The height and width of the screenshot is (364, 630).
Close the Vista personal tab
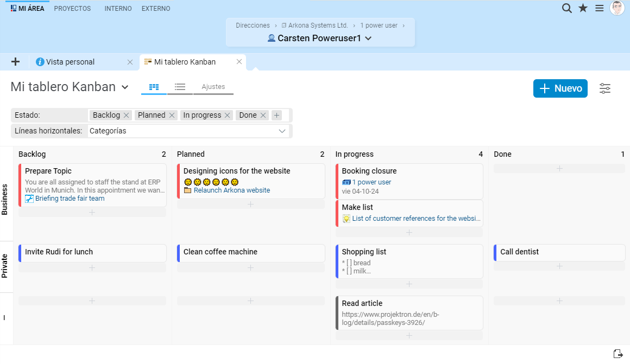pos(130,62)
